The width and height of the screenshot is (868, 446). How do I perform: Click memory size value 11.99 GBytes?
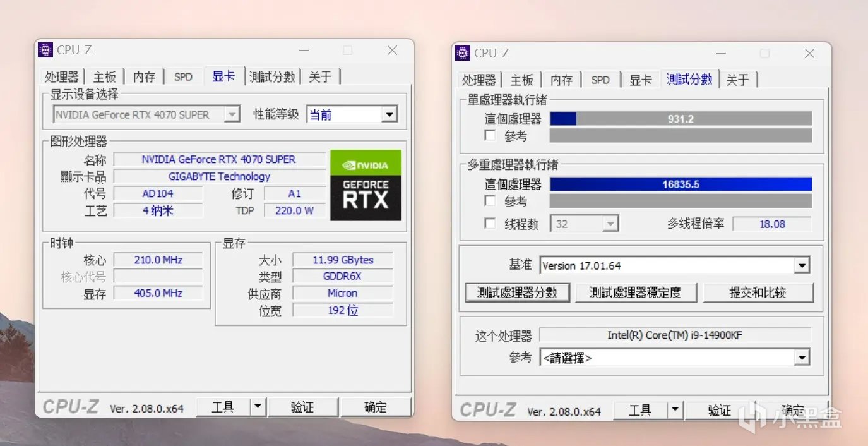(x=343, y=260)
